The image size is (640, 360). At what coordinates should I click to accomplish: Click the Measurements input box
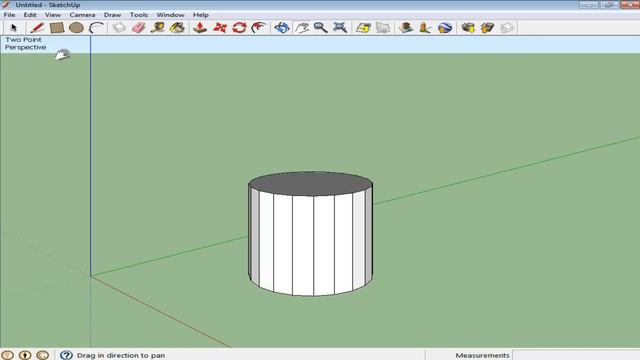point(576,355)
